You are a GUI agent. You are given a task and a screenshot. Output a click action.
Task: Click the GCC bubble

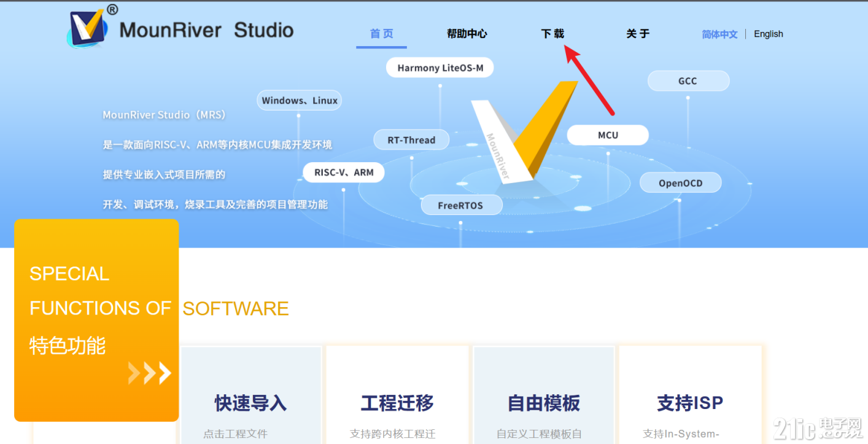pos(688,81)
